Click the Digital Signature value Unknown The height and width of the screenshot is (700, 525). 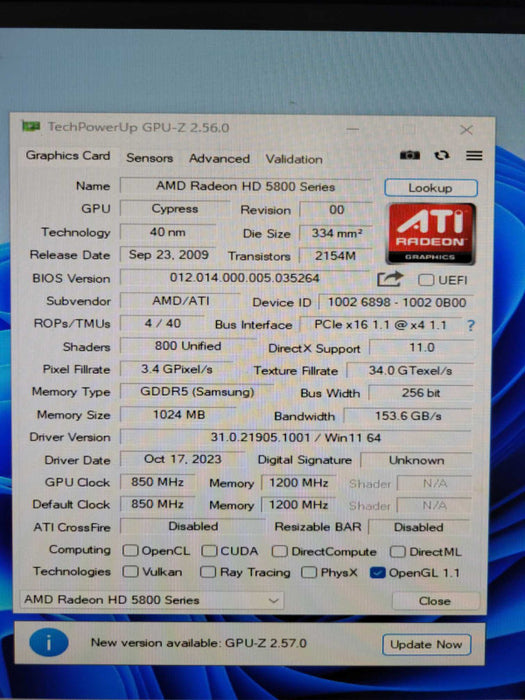[x=416, y=460]
